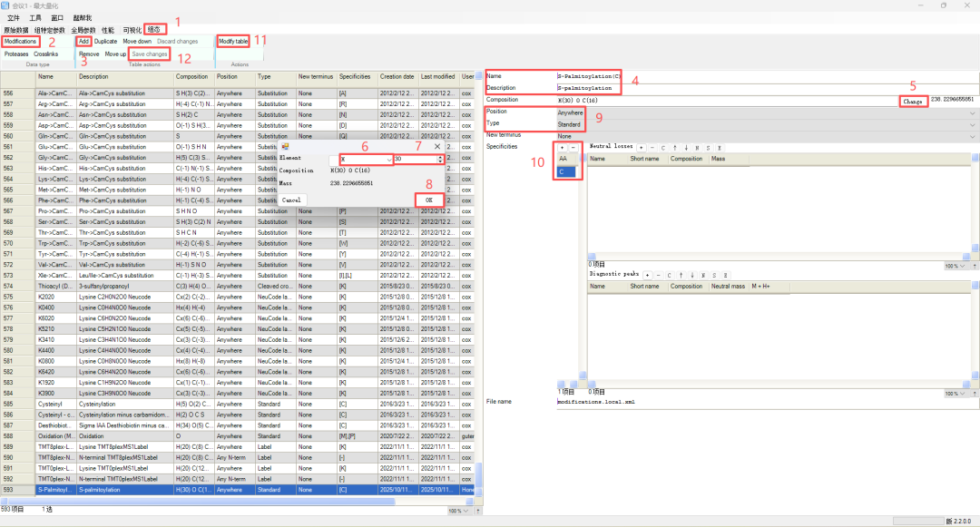Remove a Neutral losses row with minus
This screenshot has width=980, height=527.
[x=652, y=148]
